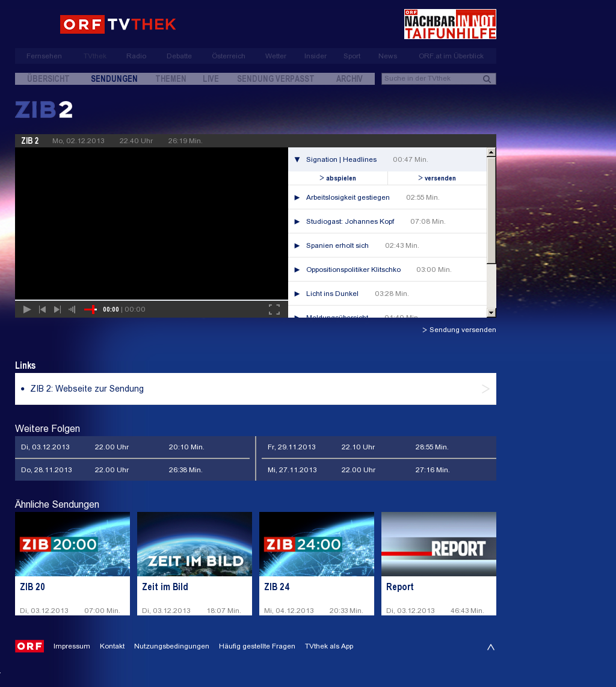This screenshot has height=687, width=616.
Task: Click the volume icon in player
Action: click(x=72, y=310)
